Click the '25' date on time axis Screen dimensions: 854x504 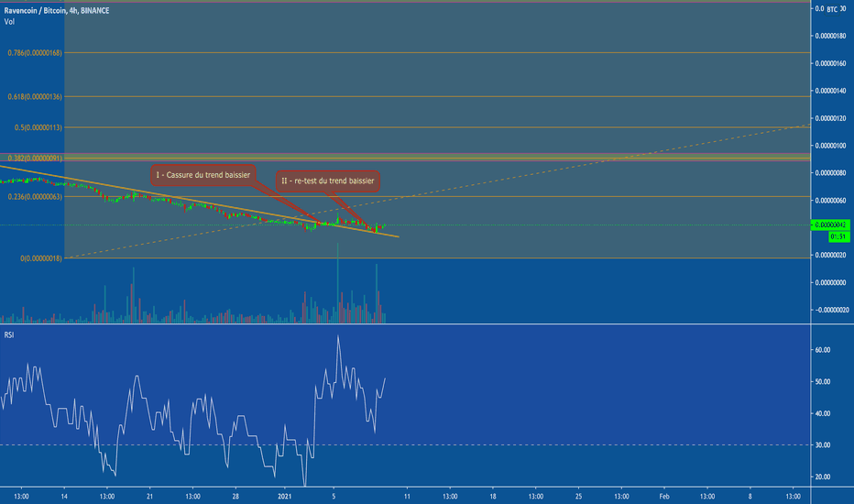pyautogui.click(x=578, y=497)
